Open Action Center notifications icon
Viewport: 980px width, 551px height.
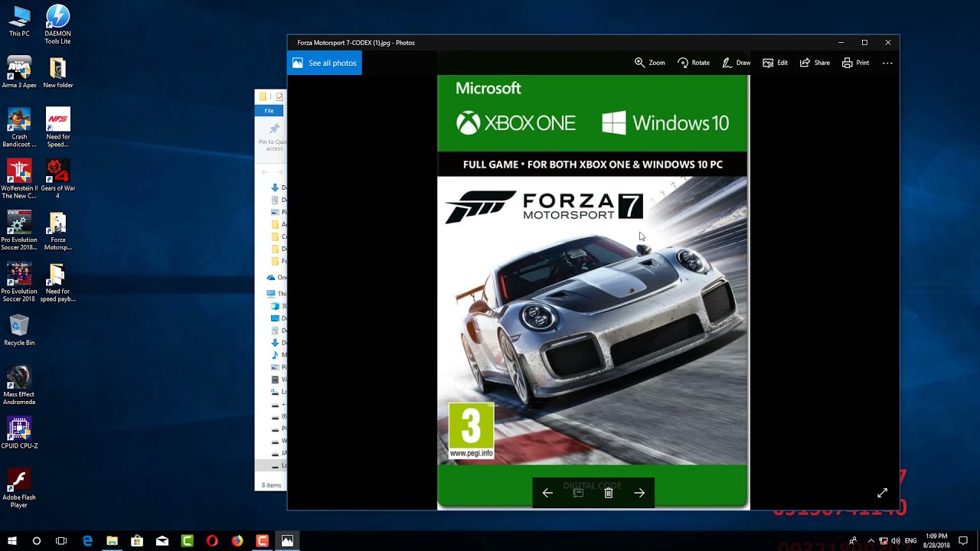(x=963, y=541)
